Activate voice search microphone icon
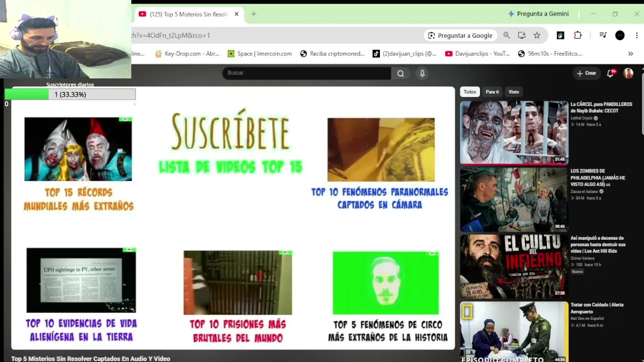The width and height of the screenshot is (644, 362). tap(422, 73)
